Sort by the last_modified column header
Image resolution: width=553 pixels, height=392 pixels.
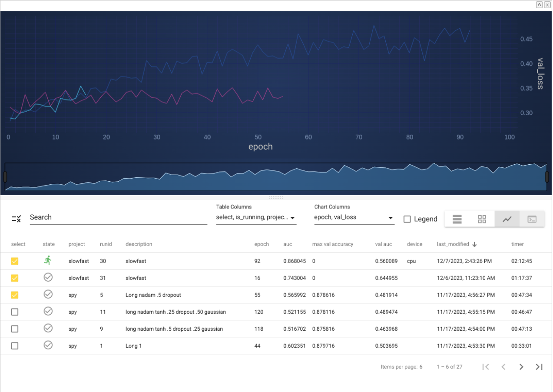pos(453,244)
